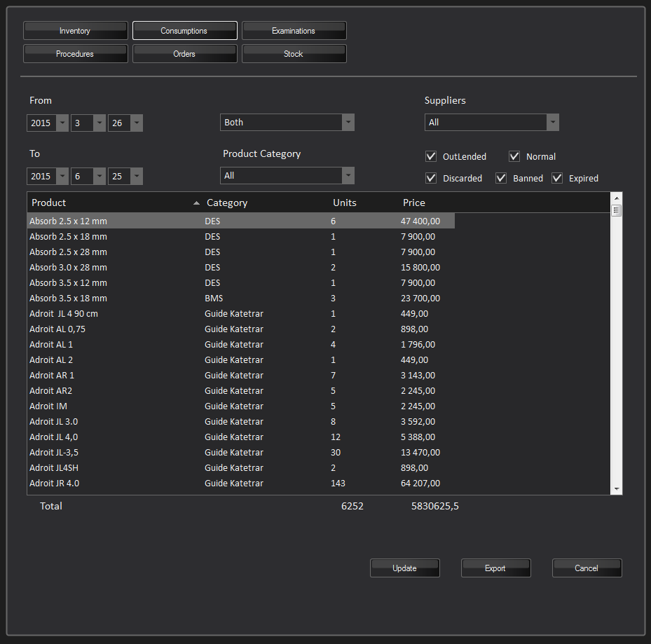Click the Cancel button
Viewport: 651px width, 644px height.
[x=587, y=568]
